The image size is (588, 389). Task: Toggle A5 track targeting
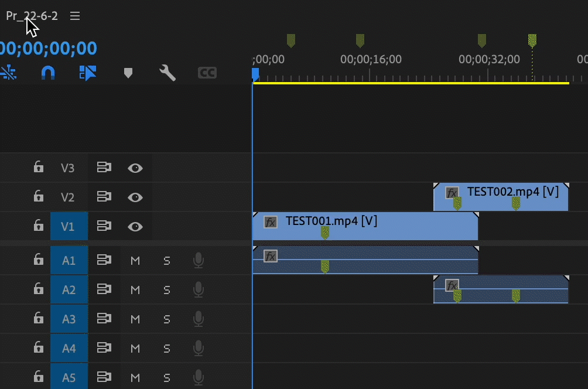tap(69, 377)
